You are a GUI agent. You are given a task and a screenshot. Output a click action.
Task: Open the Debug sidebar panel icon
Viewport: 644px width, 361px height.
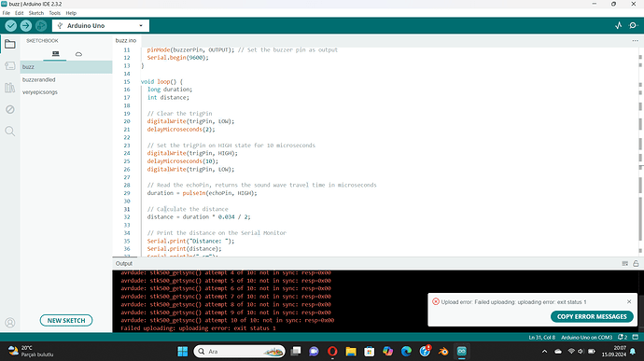[10, 109]
